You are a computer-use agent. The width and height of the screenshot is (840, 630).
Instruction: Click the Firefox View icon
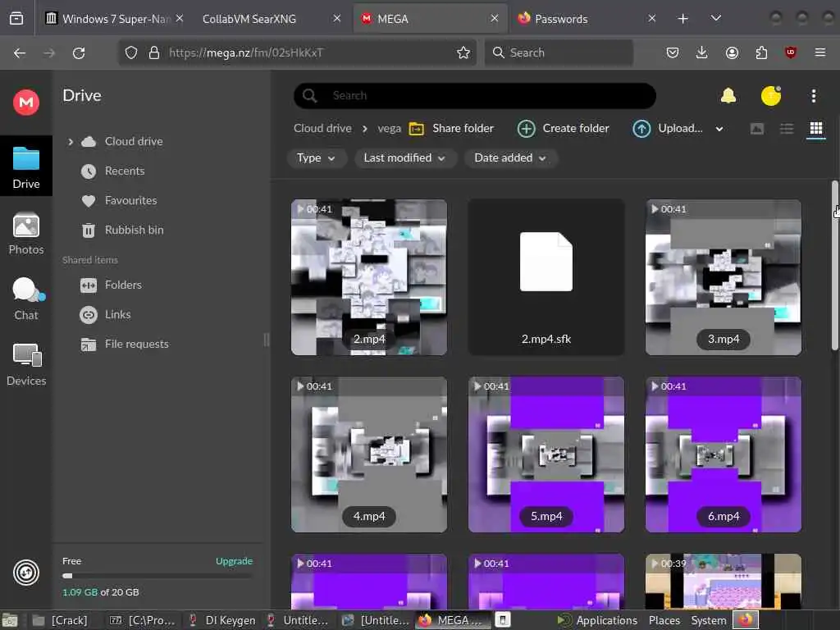(16, 19)
